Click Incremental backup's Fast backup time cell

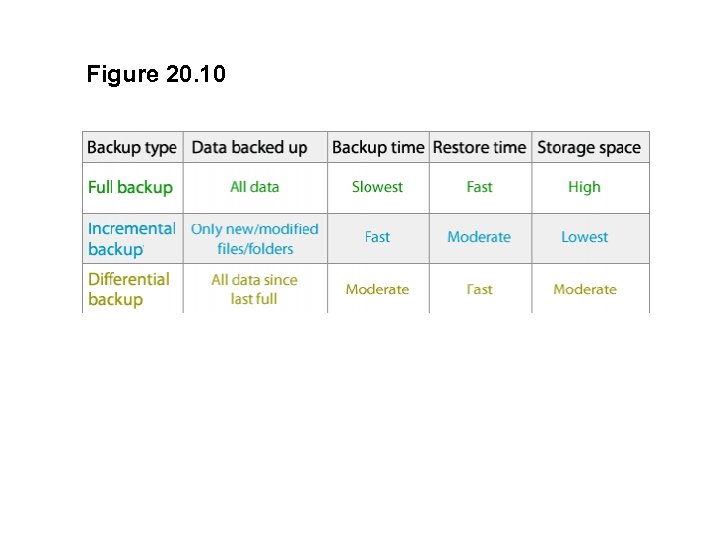coord(378,238)
